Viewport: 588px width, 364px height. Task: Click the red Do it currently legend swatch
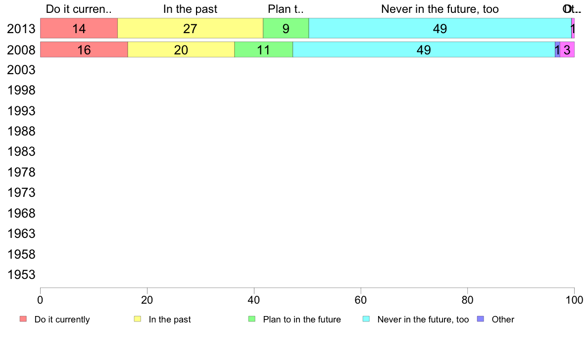tap(23, 319)
